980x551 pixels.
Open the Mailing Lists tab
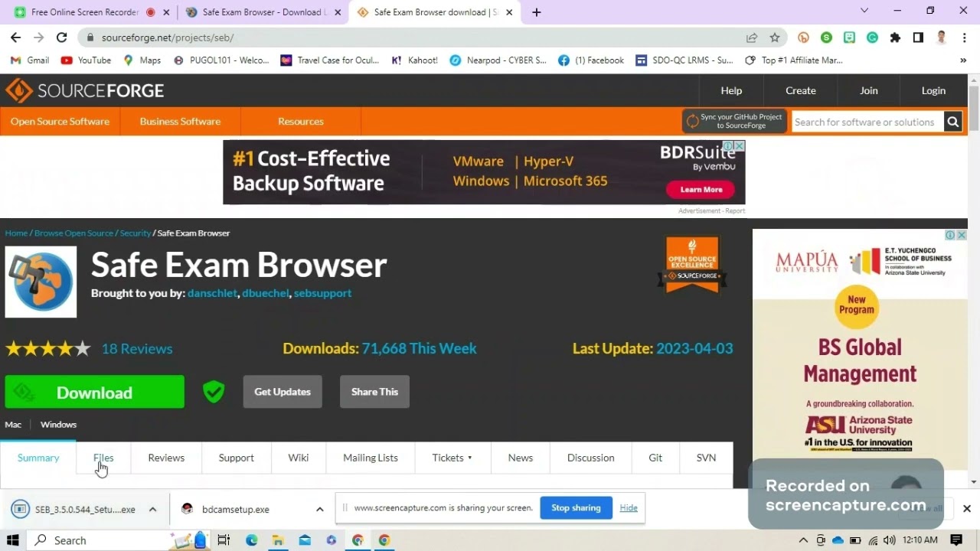tap(371, 458)
